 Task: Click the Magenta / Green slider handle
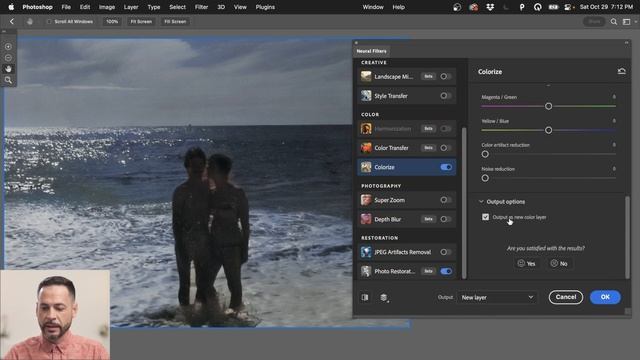[x=549, y=106]
